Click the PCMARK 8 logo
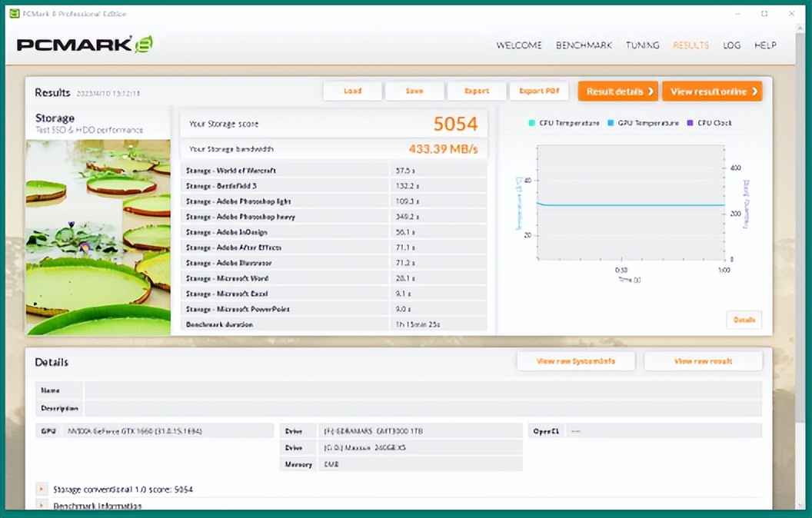Image resolution: width=812 pixels, height=518 pixels. pos(85,45)
